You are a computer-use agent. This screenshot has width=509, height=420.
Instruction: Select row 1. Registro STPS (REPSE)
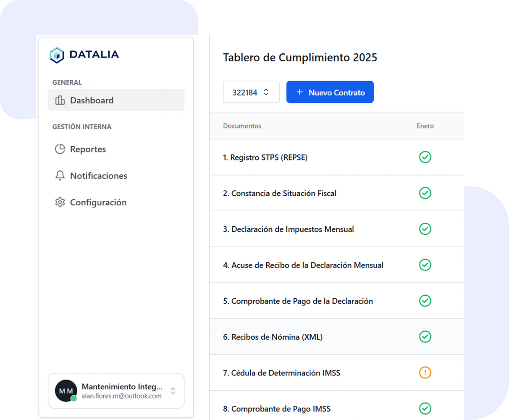tap(337, 157)
